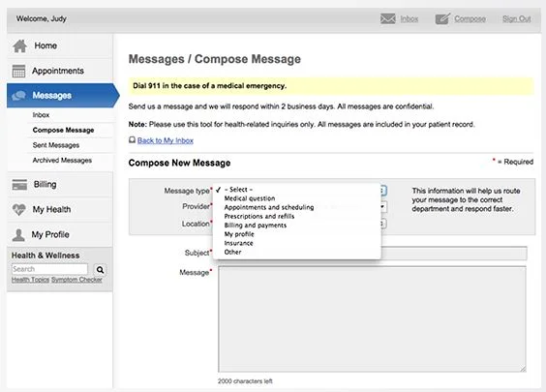
Task: Choose 'Other' message type option
Action: tap(297, 252)
